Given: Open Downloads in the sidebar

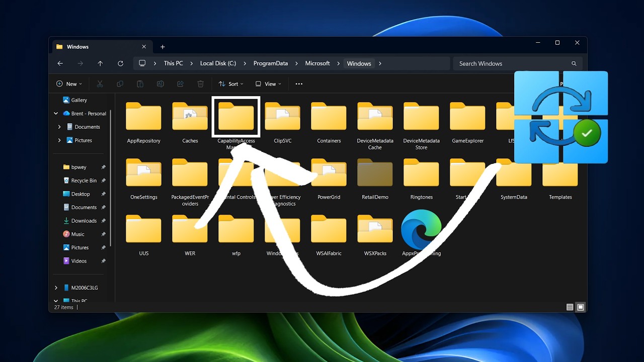Looking at the screenshot, I should tap(79, 221).
